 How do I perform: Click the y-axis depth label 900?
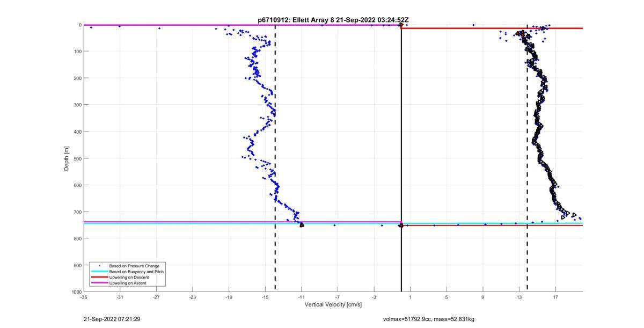point(77,265)
